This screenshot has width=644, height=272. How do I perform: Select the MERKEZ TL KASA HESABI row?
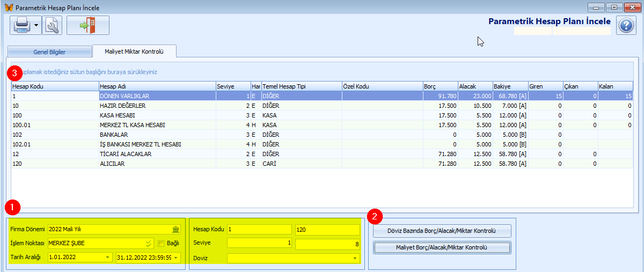(322, 125)
